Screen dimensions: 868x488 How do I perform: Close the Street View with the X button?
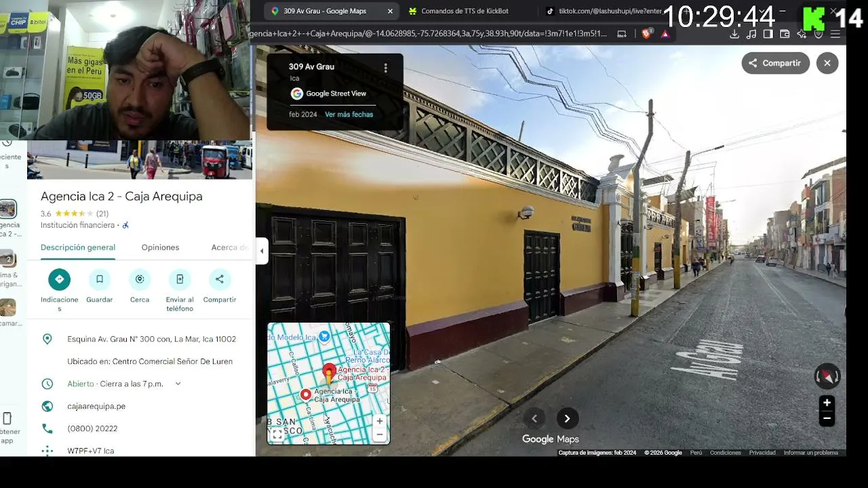click(827, 63)
